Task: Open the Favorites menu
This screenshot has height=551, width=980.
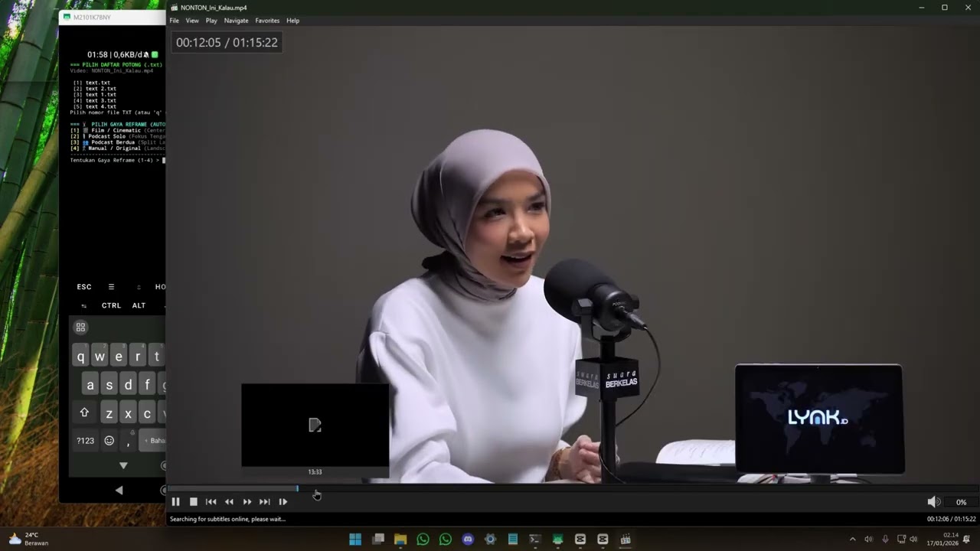Action: click(x=267, y=21)
